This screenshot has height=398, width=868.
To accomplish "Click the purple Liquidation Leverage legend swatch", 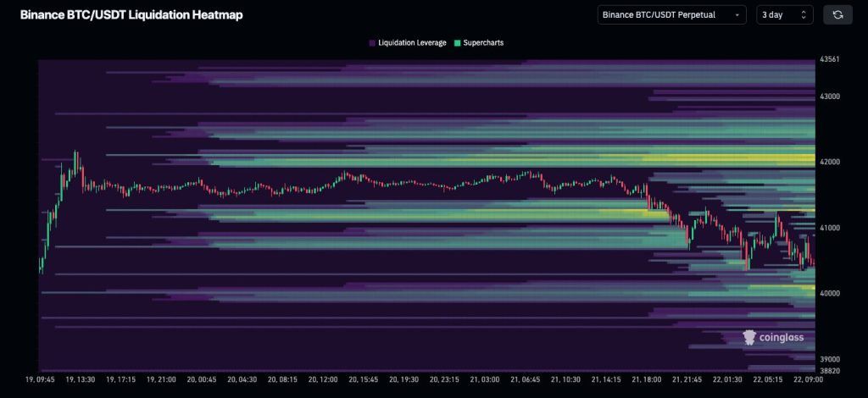I will pos(372,42).
